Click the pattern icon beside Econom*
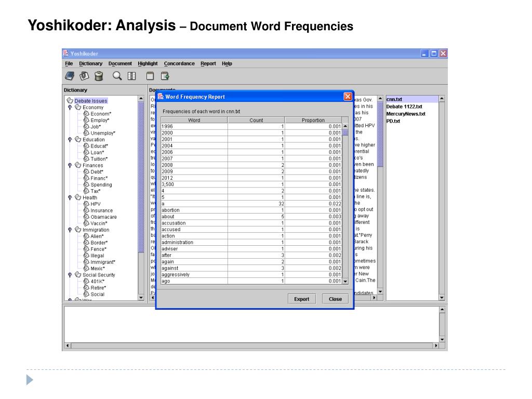This screenshot has width=532, height=399. [x=86, y=114]
